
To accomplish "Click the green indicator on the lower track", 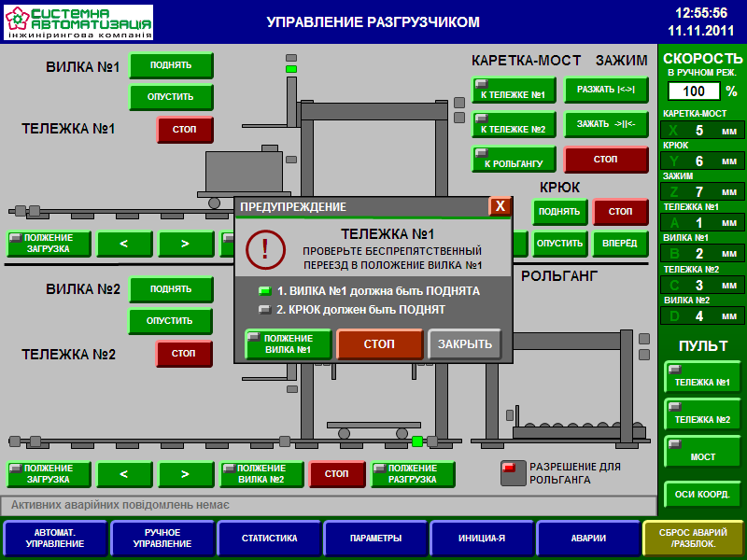I will [417, 441].
